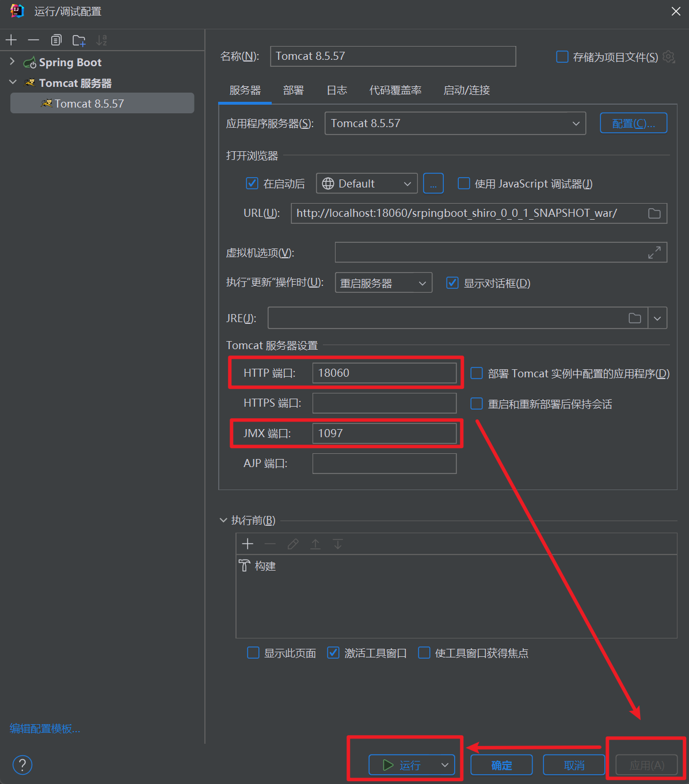Browse for JRE folder
Viewport: 689px width, 784px height.
[x=635, y=318]
